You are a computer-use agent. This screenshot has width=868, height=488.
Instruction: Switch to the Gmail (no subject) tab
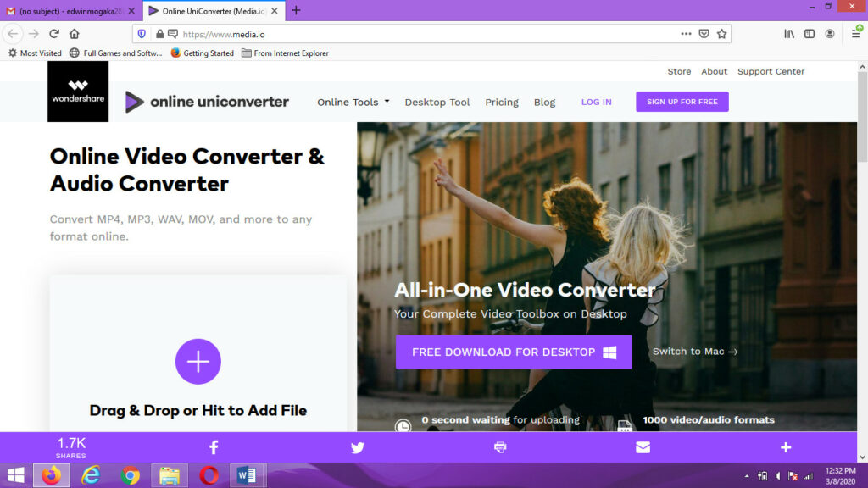click(x=71, y=10)
